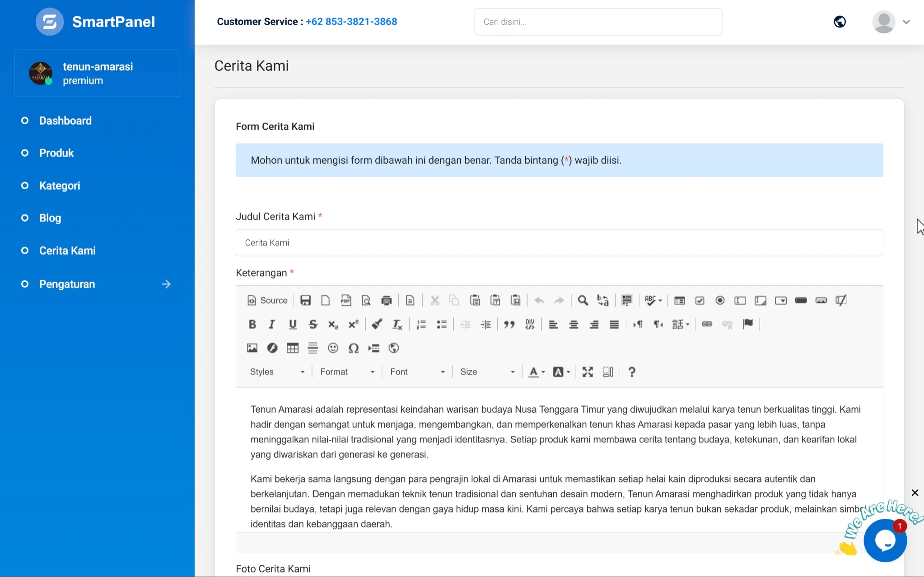Screen dimensions: 924x577
Task: Maximize the editor with the fullscreen icon
Action: pyautogui.click(x=588, y=372)
